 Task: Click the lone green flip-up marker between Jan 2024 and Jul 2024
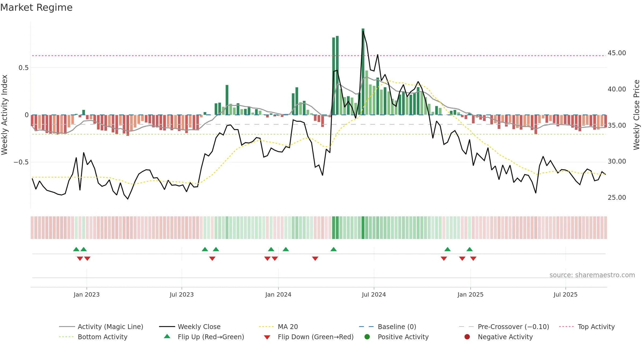tap(334, 249)
